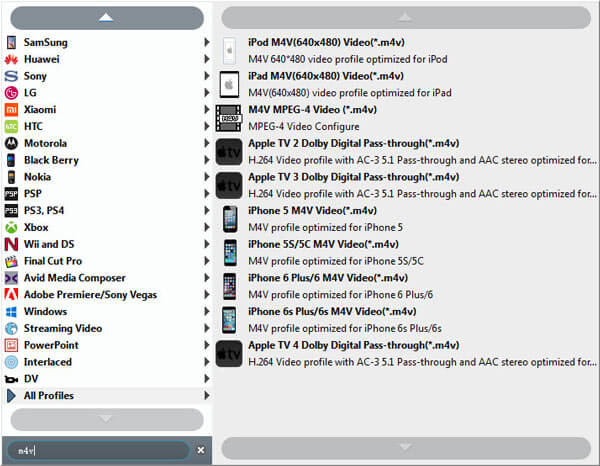Click into the profile search field
600x466 pixels.
pos(98,451)
